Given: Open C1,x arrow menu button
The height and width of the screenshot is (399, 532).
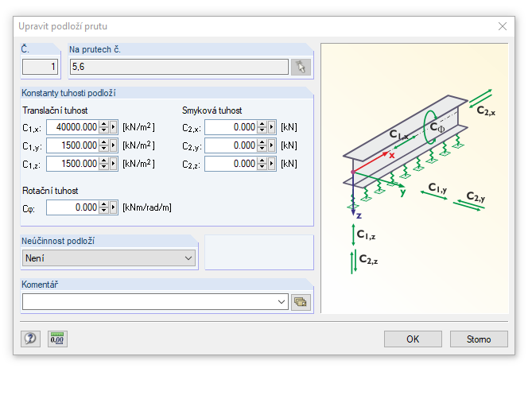Looking at the screenshot, I should click(x=114, y=127).
